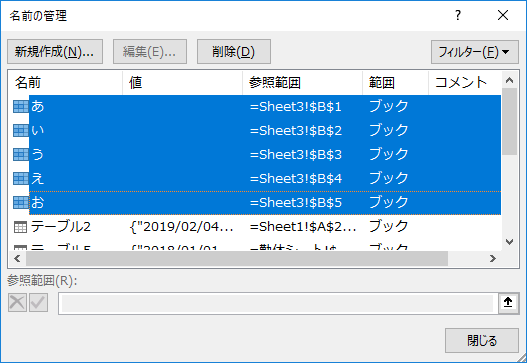The image size is (527, 363).
Task: Sort by the 値 column header
Action: [x=183, y=83]
